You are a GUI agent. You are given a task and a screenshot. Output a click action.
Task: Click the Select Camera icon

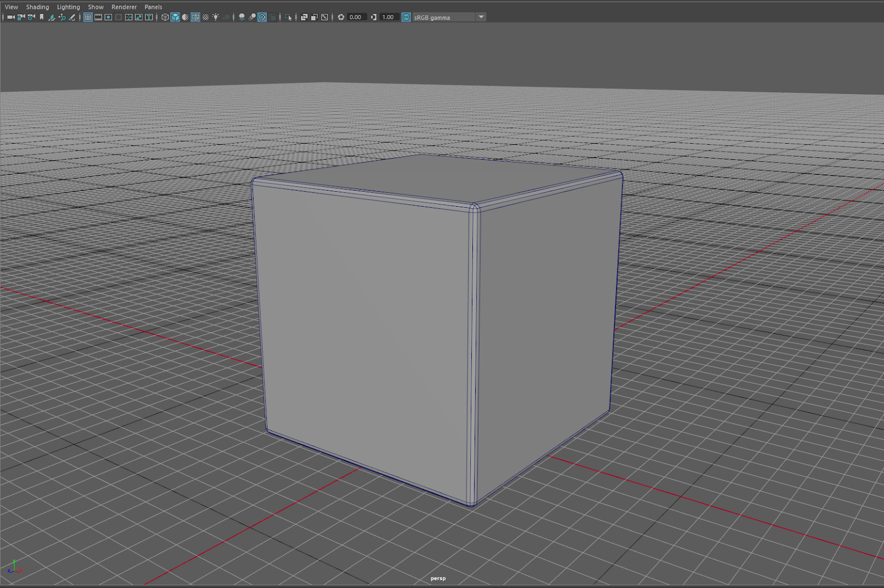click(x=11, y=17)
